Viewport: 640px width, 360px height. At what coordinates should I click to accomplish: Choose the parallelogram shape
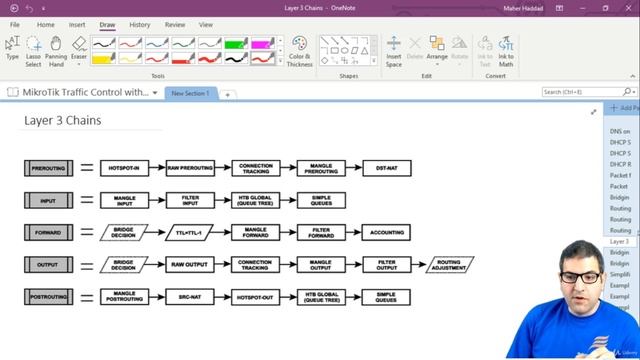(x=354, y=51)
